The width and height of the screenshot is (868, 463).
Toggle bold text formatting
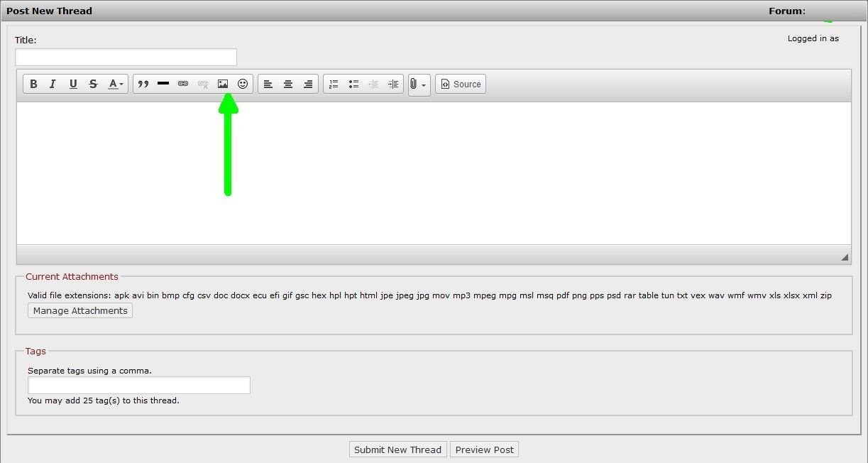(33, 84)
